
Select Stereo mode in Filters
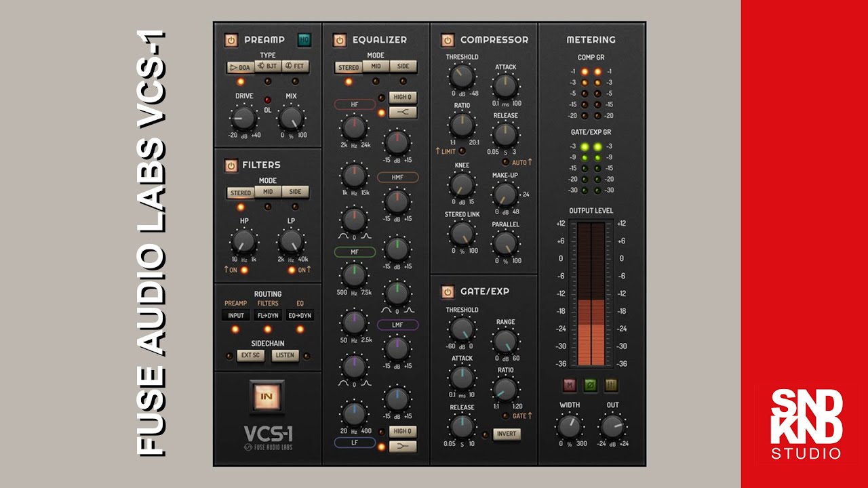[x=241, y=192]
